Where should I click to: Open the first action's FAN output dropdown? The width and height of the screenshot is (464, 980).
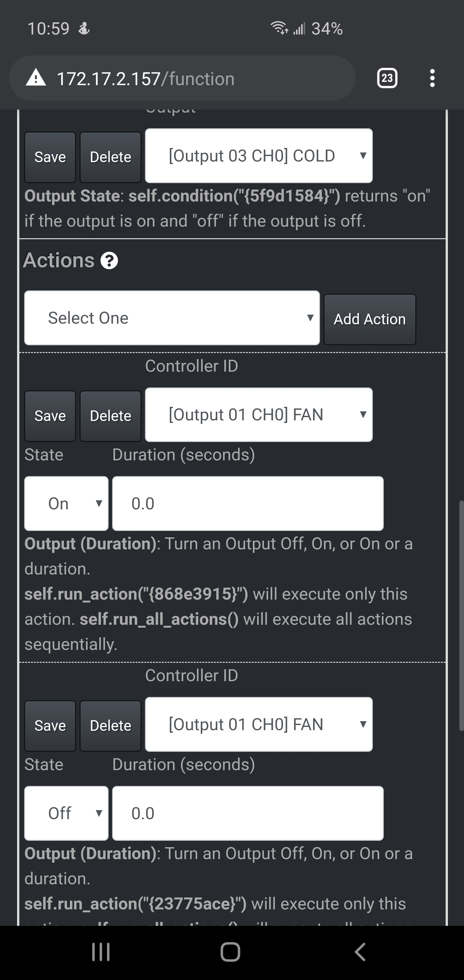[259, 415]
